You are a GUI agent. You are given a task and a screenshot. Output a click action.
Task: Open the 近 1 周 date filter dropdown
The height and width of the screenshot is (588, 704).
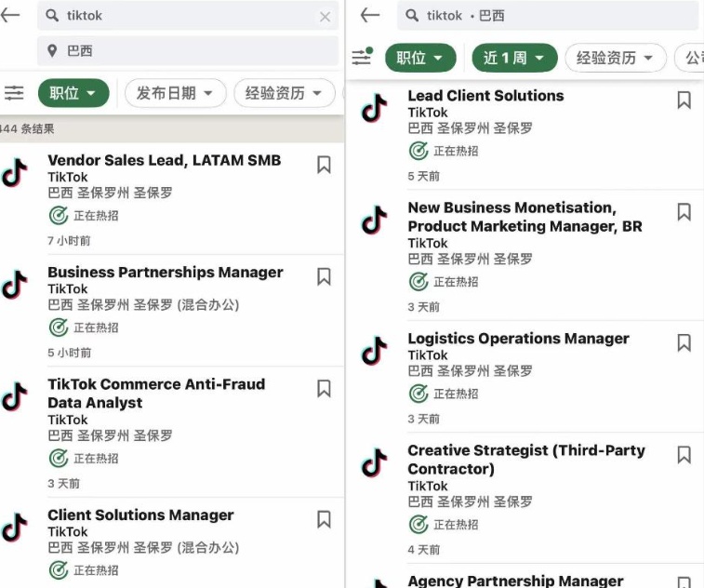pyautogui.click(x=514, y=58)
